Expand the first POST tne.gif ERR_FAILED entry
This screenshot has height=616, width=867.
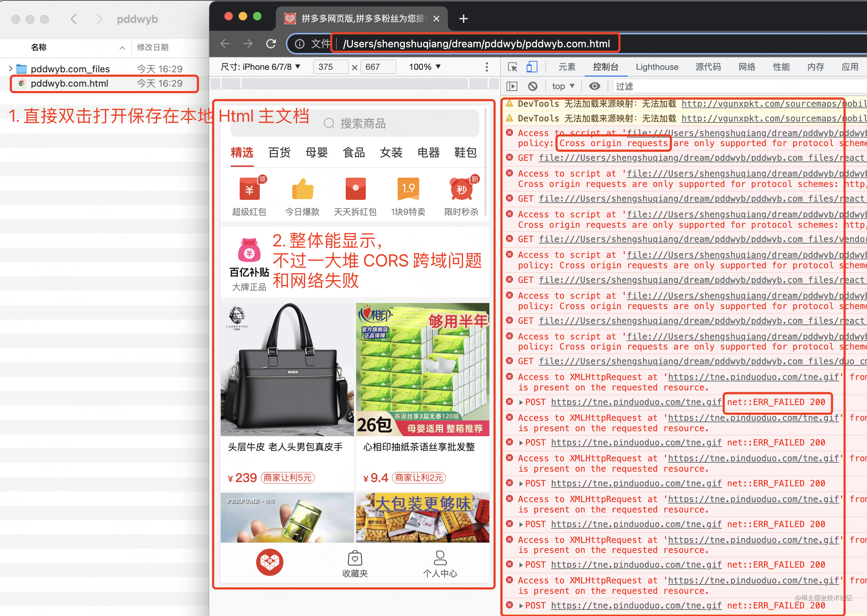point(521,403)
